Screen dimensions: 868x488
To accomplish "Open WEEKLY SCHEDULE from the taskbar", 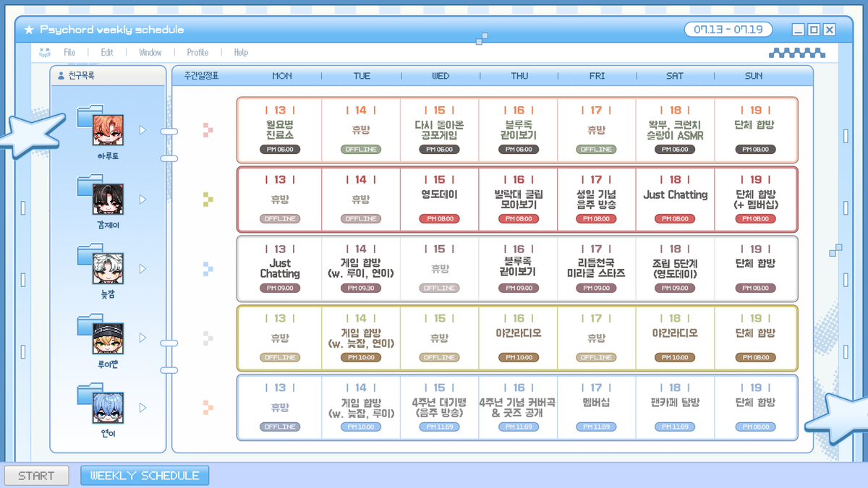I will pyautogui.click(x=145, y=476).
